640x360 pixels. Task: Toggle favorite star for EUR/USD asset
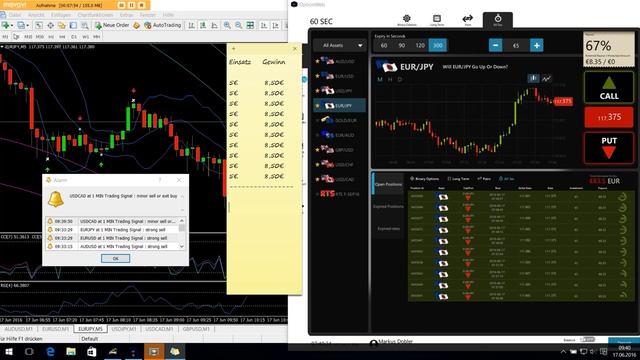pos(317,76)
